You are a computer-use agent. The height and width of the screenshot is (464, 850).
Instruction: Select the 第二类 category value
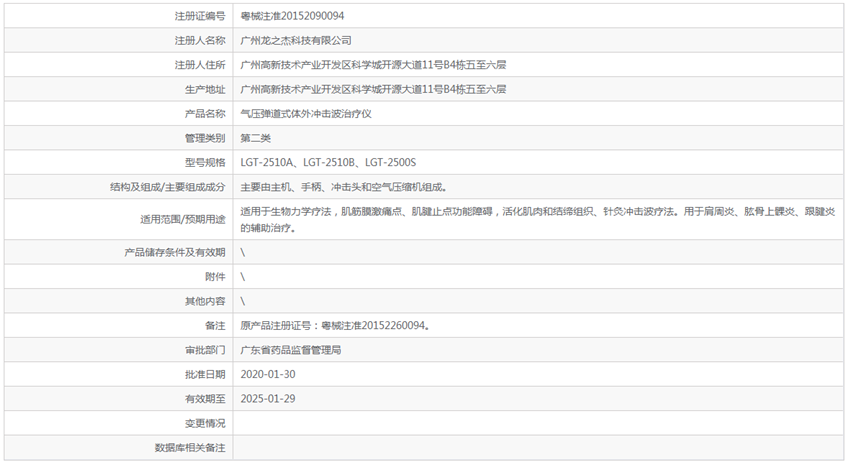point(255,138)
